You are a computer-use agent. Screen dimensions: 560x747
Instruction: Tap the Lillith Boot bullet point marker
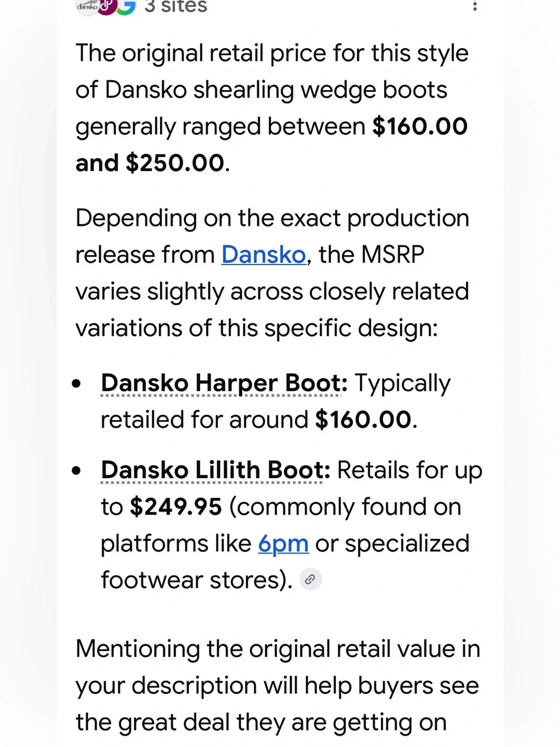(x=77, y=471)
